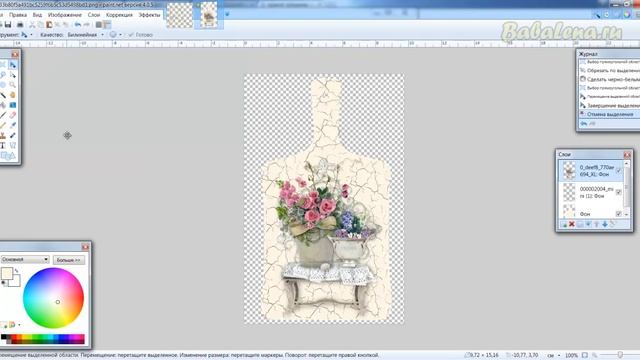Open the palette options dropdown arrow

(x=19, y=325)
